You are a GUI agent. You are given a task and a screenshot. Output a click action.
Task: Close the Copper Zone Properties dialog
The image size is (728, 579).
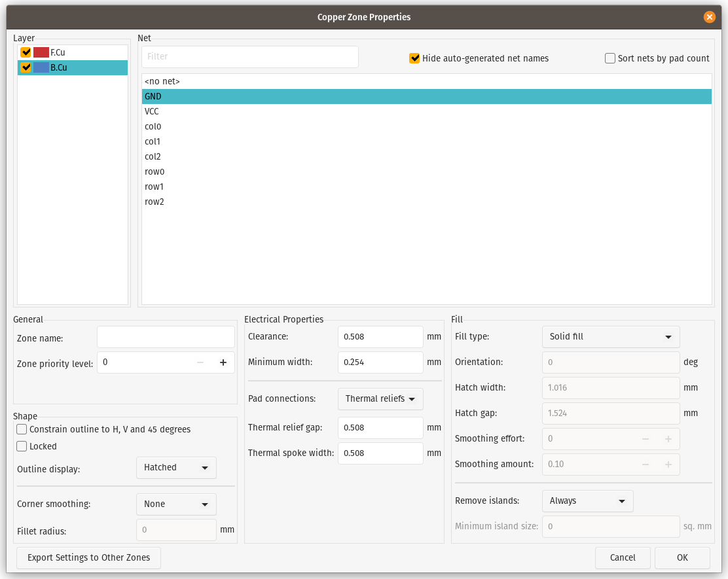pos(709,17)
